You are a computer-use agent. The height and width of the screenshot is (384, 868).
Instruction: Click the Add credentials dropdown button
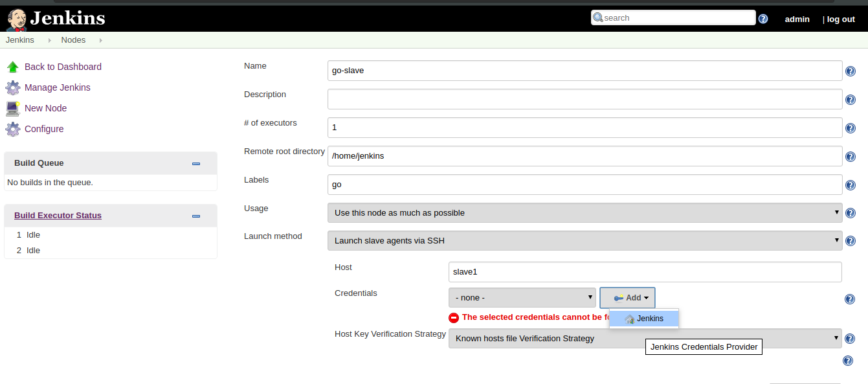(627, 298)
